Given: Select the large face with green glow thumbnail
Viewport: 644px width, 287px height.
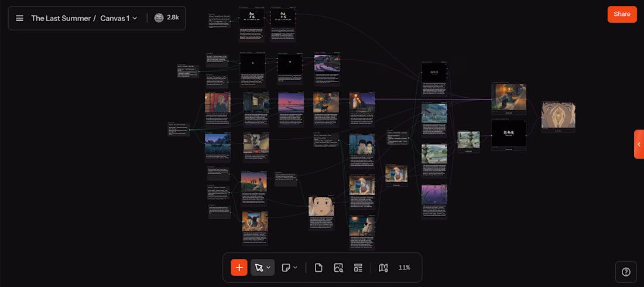Looking at the screenshot, I should click(558, 115).
